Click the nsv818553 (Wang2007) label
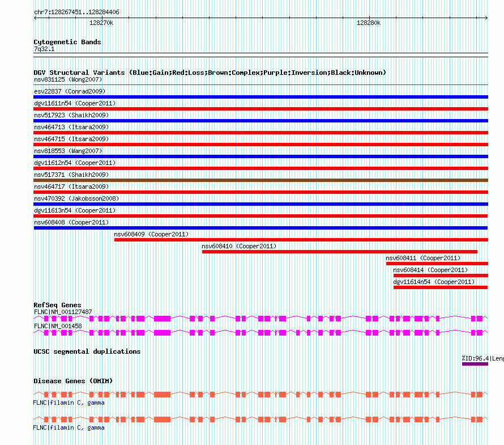The image size is (504, 445). 68,151
